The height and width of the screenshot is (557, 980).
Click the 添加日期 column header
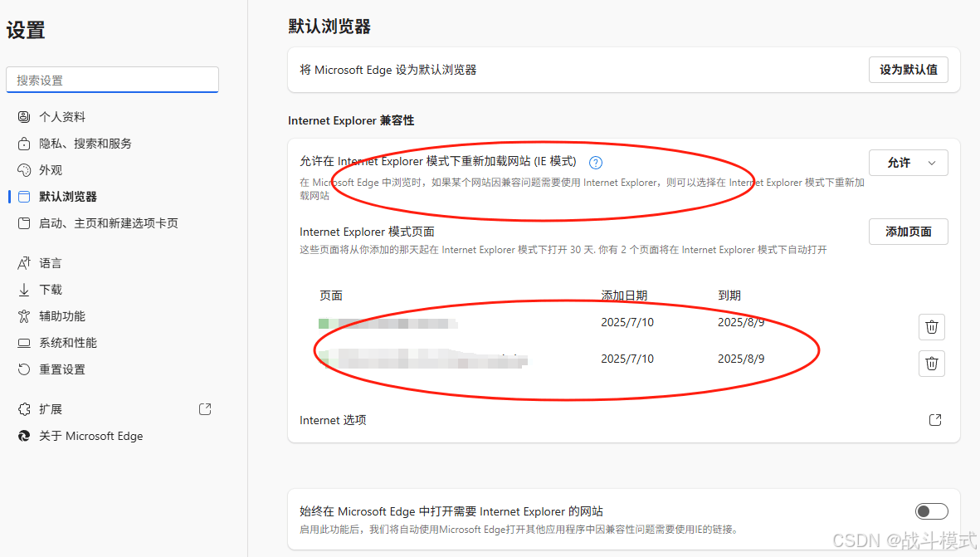624,296
